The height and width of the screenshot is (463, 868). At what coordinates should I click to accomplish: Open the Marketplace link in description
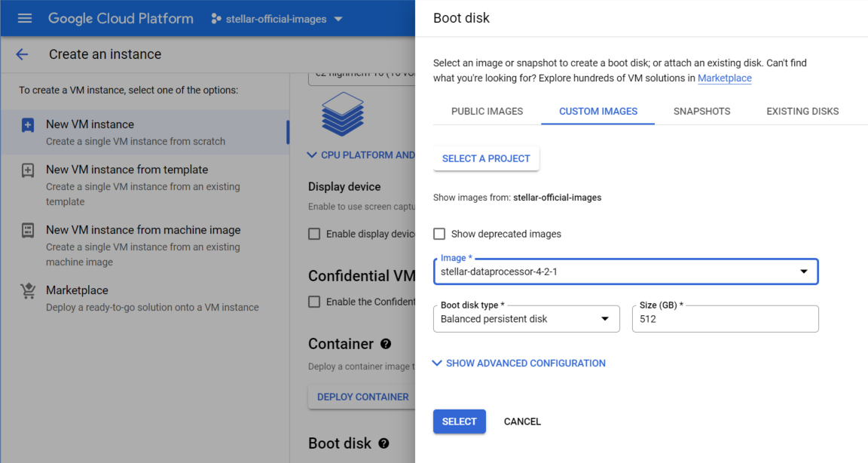click(724, 78)
